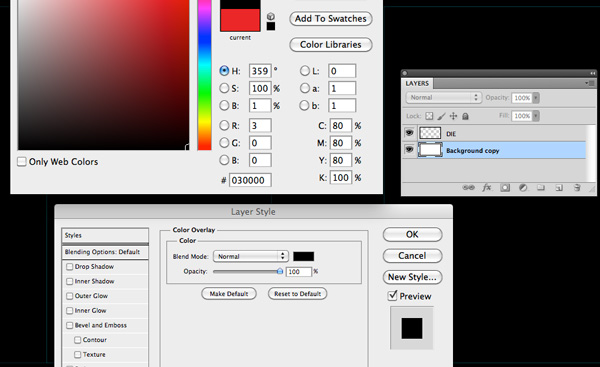Click the Color Overlay black color swatch
The image size is (600, 367).
point(303,256)
